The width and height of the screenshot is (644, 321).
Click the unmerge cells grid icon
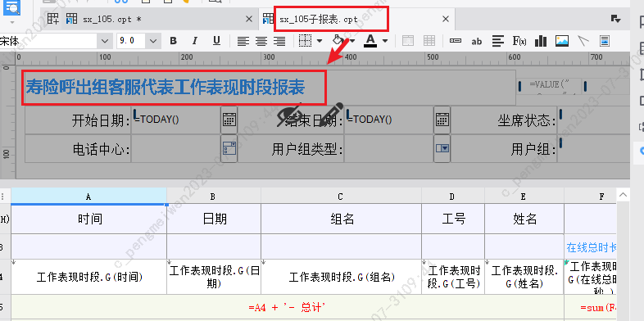tap(429, 41)
